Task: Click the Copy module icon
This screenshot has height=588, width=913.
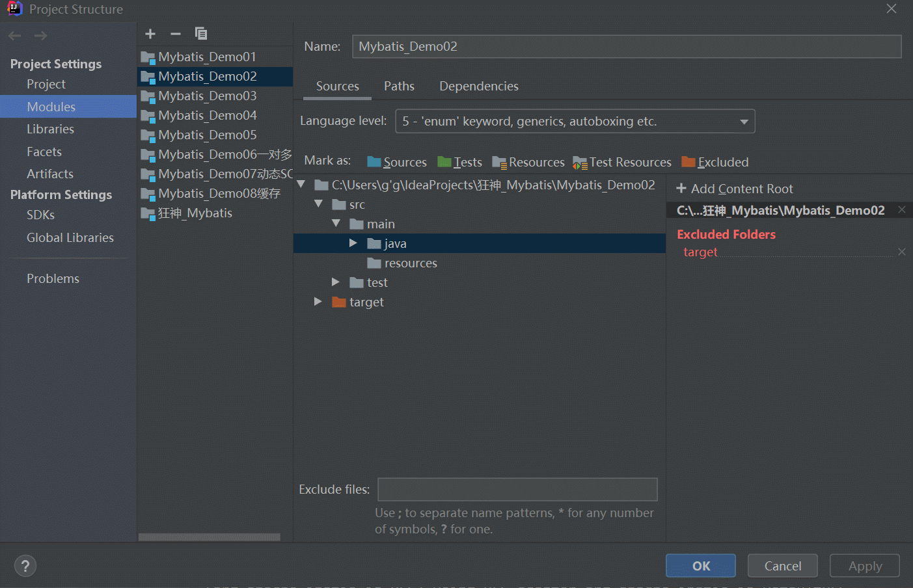Action: 201,34
